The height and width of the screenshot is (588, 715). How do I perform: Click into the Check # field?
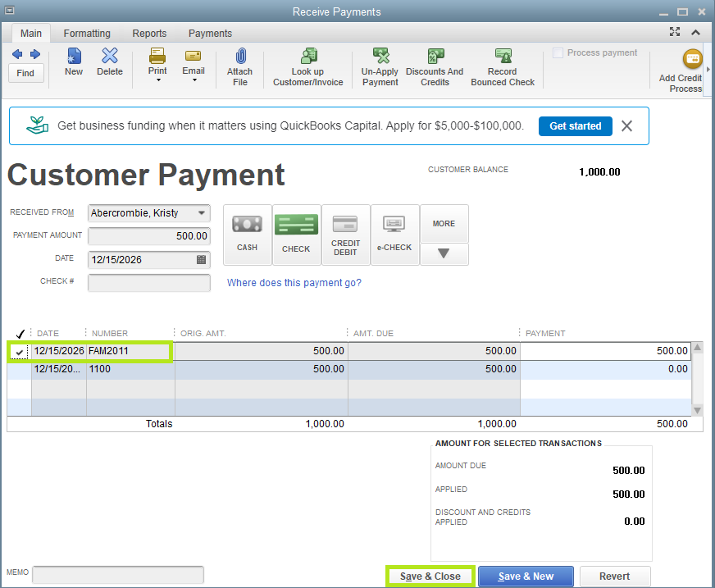148,283
